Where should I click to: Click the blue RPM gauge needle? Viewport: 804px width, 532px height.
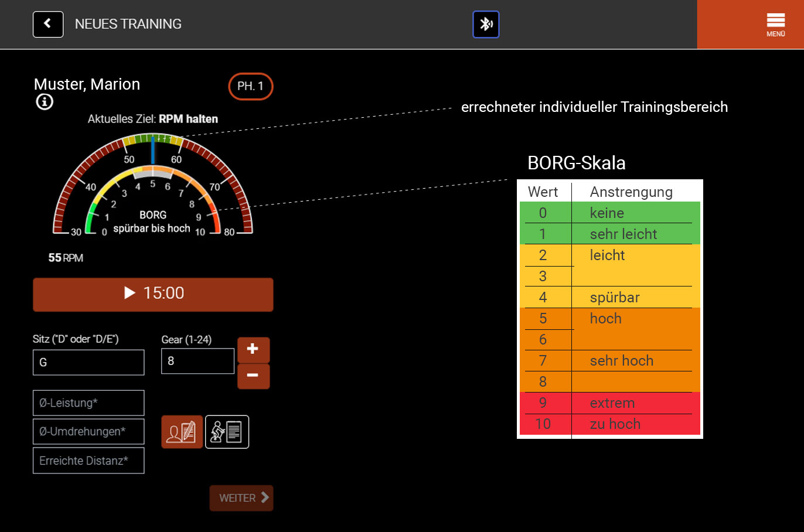(153, 150)
